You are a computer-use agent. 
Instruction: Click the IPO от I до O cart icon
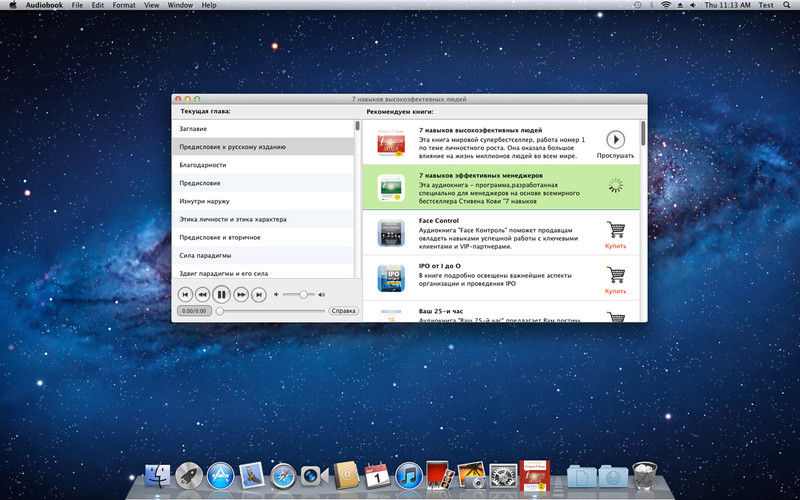tap(616, 274)
